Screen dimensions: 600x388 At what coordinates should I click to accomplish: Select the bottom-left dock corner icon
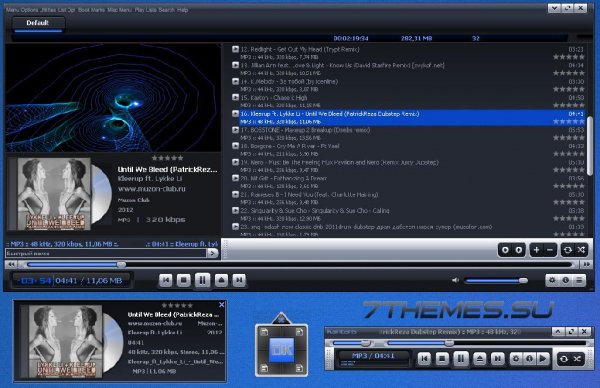pos(264,368)
